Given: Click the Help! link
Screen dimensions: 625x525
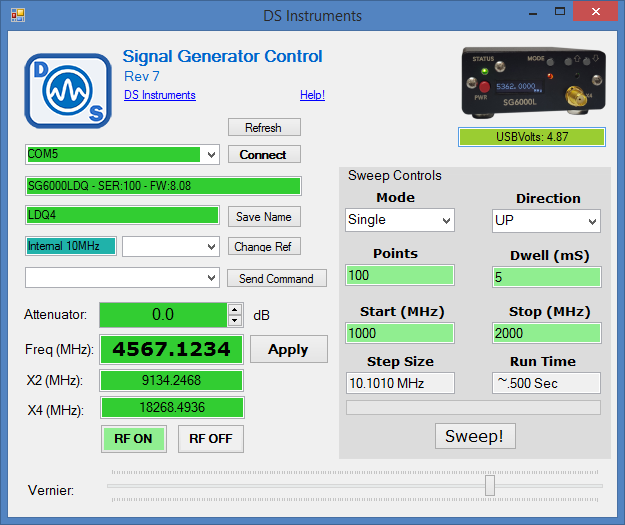Looking at the screenshot, I should (x=312, y=95).
